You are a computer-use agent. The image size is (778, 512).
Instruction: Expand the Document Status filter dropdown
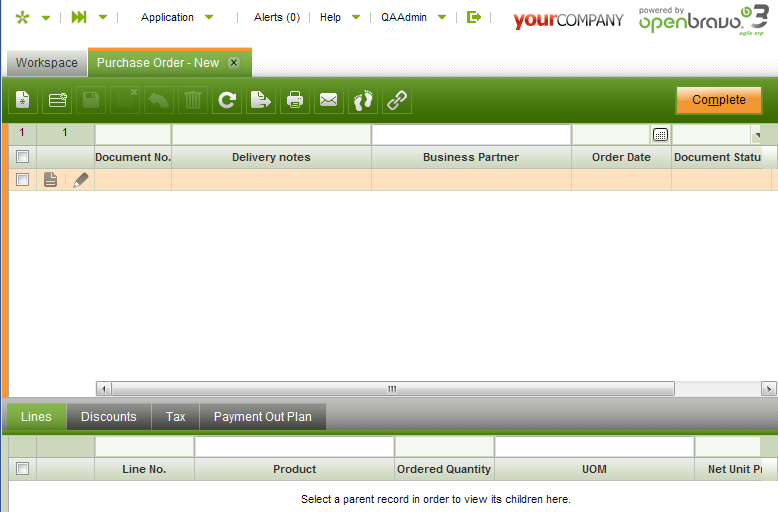point(757,135)
